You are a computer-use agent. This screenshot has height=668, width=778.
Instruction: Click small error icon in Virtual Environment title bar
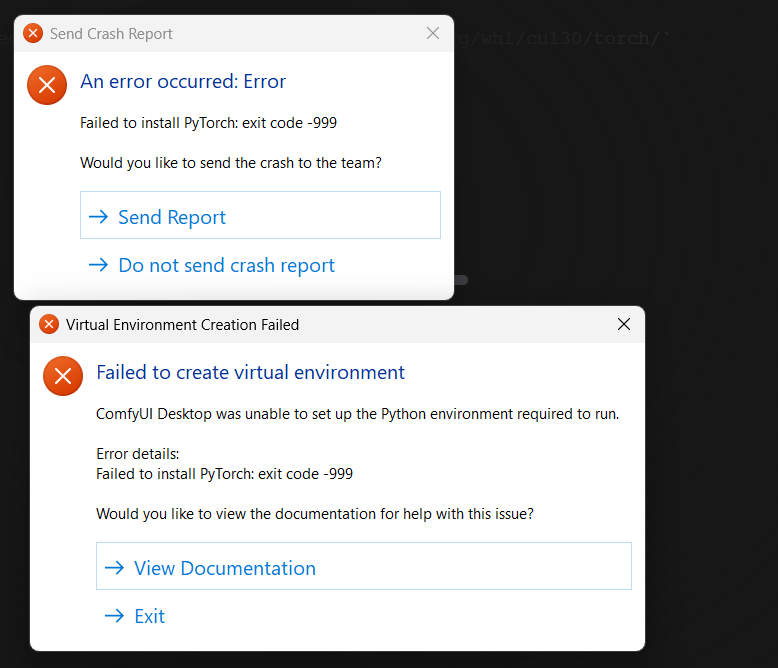point(49,325)
